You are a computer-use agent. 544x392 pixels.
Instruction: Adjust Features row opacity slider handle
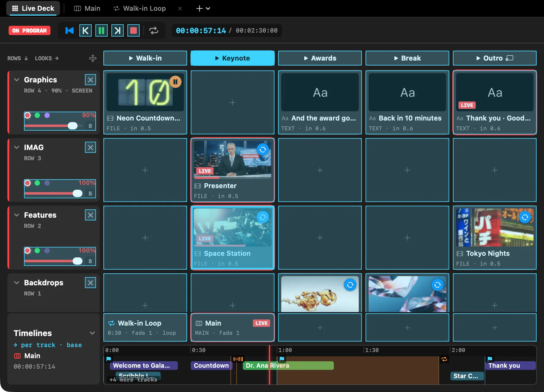coord(78,261)
